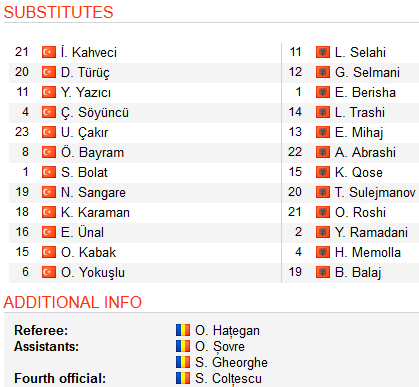Select player Y. Ramadani
This screenshot has height=387, width=419.
(x=371, y=232)
